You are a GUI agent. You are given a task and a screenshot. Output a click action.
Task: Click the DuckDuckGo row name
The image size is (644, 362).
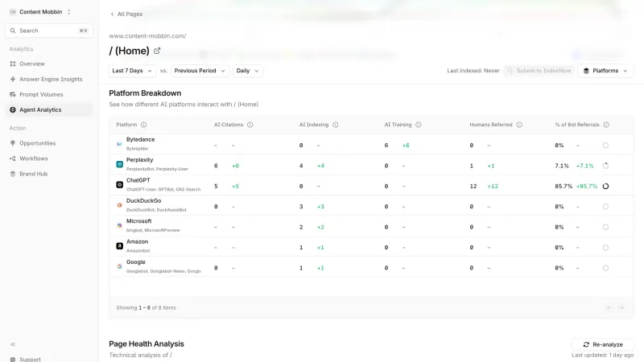tap(144, 200)
